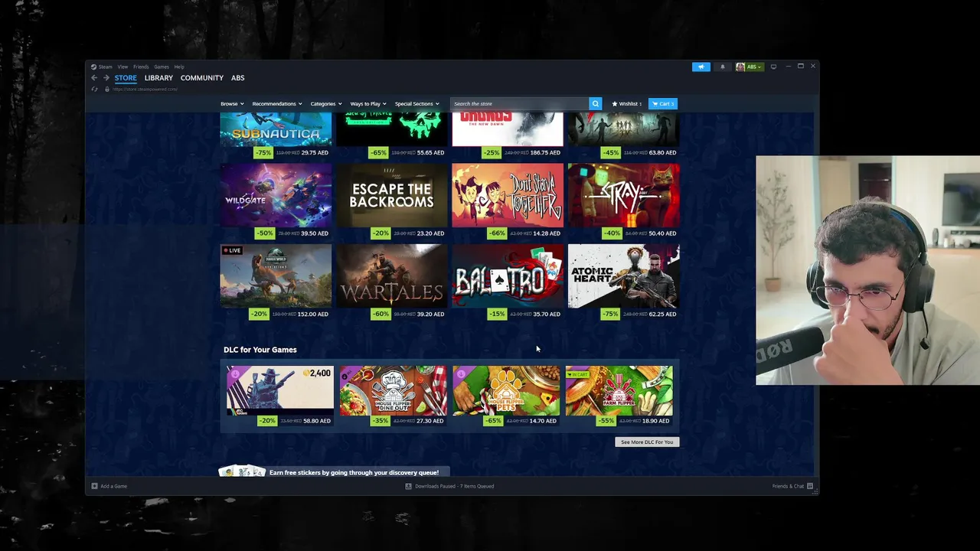Click the LIVE badge on Jurassic World Evolution

(231, 250)
